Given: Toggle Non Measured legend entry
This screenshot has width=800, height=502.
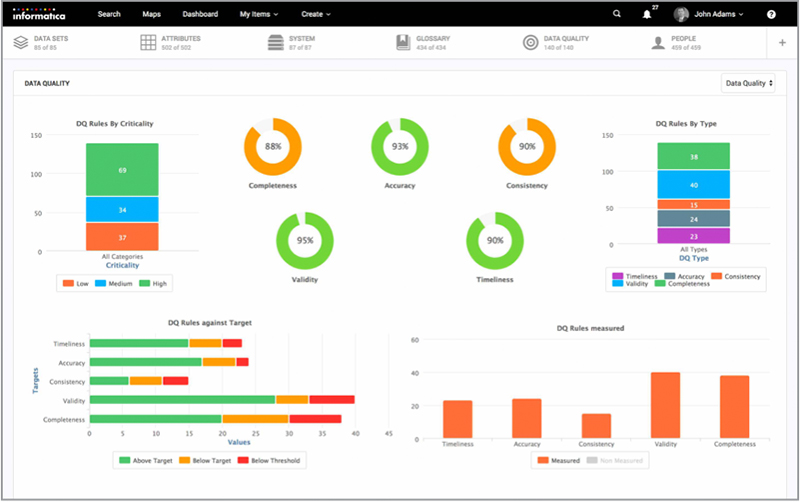Looking at the screenshot, I should (615, 460).
